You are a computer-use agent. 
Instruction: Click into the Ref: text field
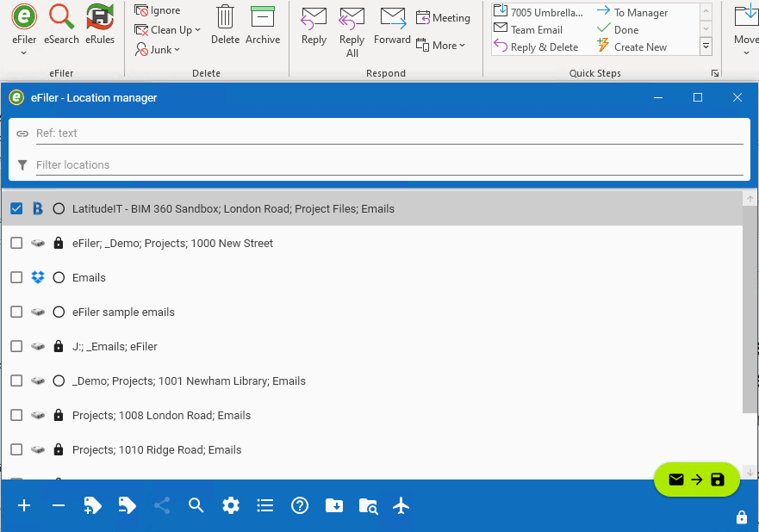(389, 133)
